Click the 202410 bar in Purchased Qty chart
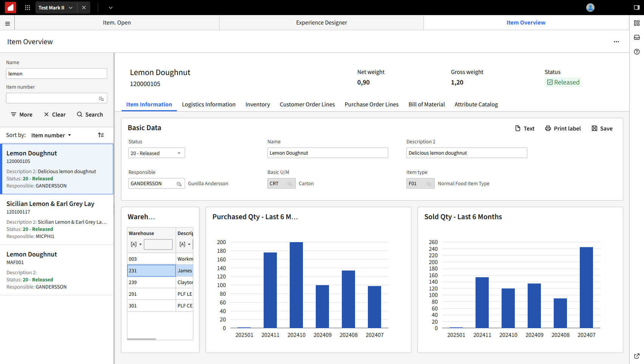Viewport: 644px width, 364px height. (x=296, y=285)
